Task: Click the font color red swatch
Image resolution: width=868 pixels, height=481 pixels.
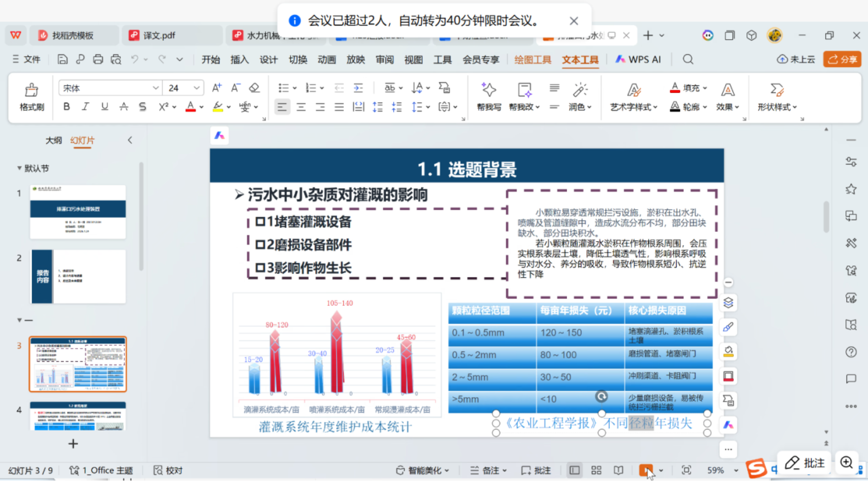Action: click(190, 107)
